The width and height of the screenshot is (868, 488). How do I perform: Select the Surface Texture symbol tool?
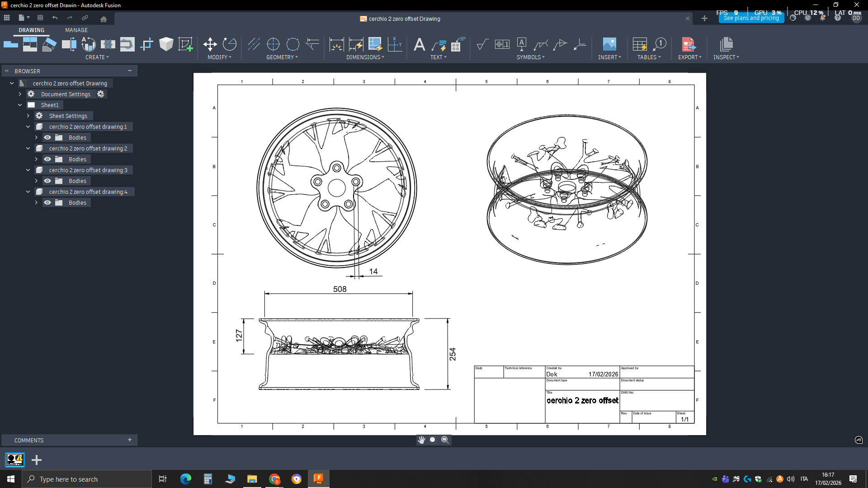click(482, 44)
